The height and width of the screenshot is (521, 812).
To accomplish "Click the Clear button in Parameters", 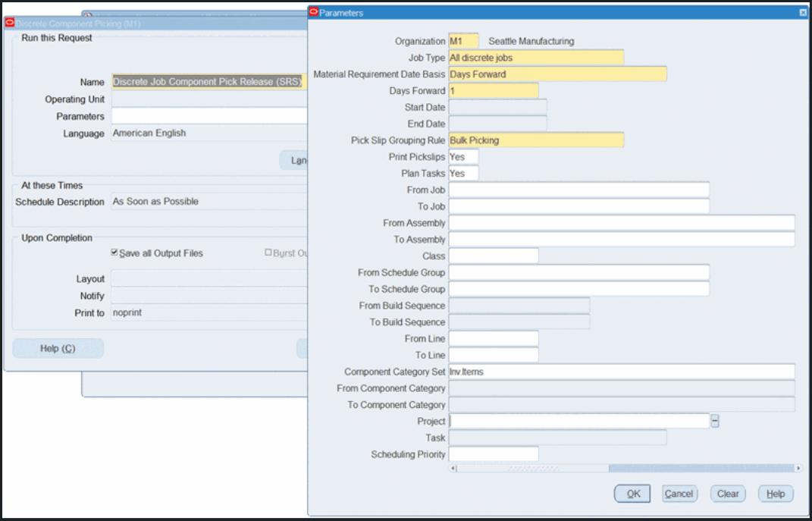I will 728,494.
